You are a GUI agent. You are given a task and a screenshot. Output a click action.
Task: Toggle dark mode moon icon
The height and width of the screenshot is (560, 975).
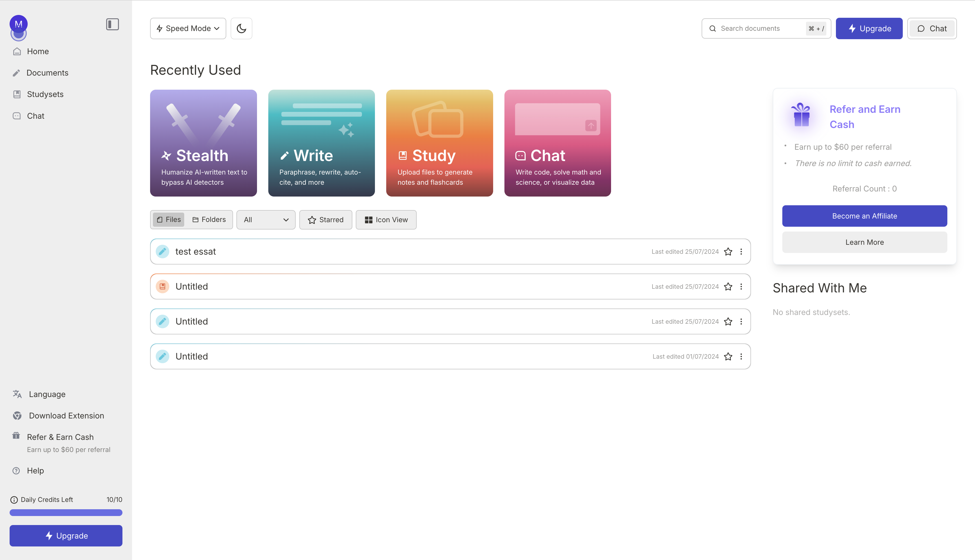pyautogui.click(x=241, y=28)
